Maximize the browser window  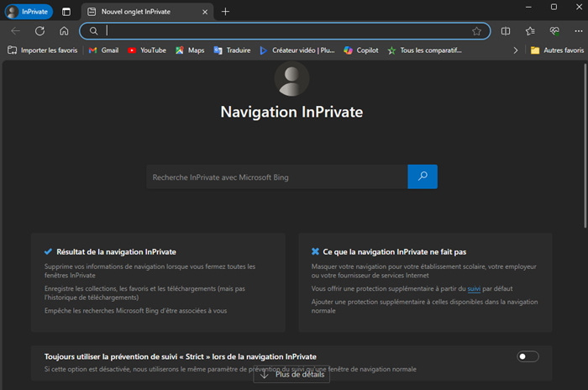554,7
